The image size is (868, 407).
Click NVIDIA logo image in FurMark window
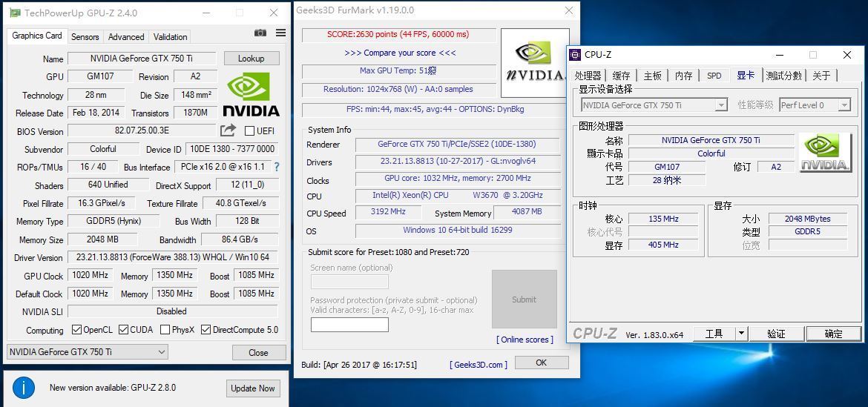pyautogui.click(x=535, y=63)
